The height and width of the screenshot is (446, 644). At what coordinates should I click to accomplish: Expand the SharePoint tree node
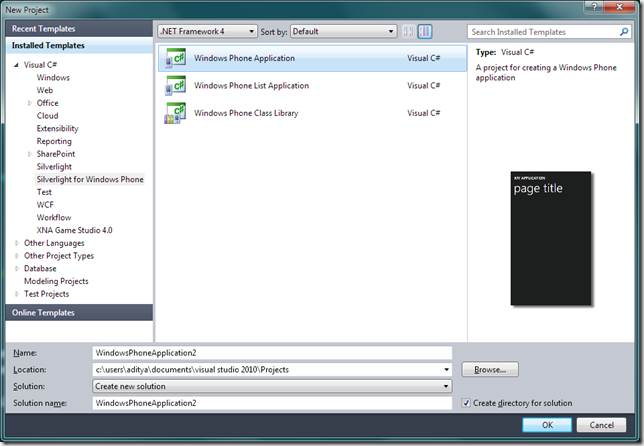(30, 154)
